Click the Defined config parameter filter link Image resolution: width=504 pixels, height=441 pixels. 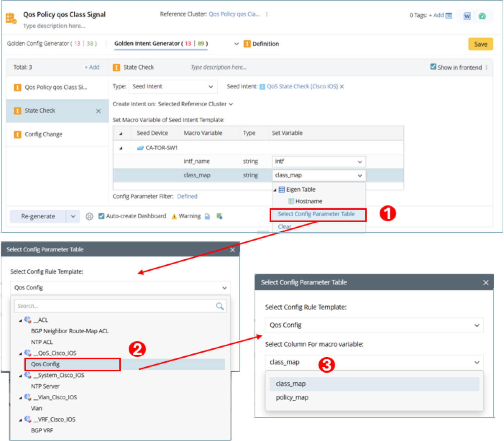click(x=187, y=196)
